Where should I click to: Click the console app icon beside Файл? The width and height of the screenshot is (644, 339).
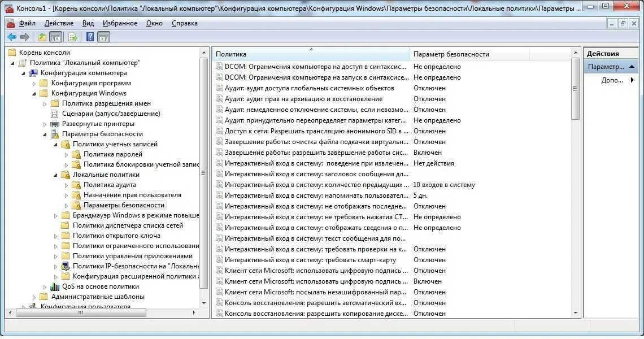tap(10, 23)
